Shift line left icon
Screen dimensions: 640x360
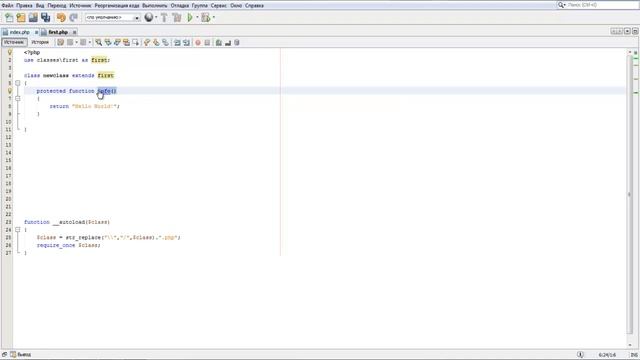click(x=177, y=42)
